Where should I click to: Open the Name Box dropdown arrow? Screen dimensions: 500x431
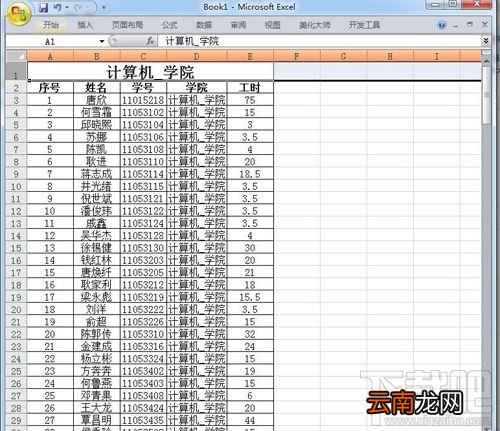tap(102, 42)
